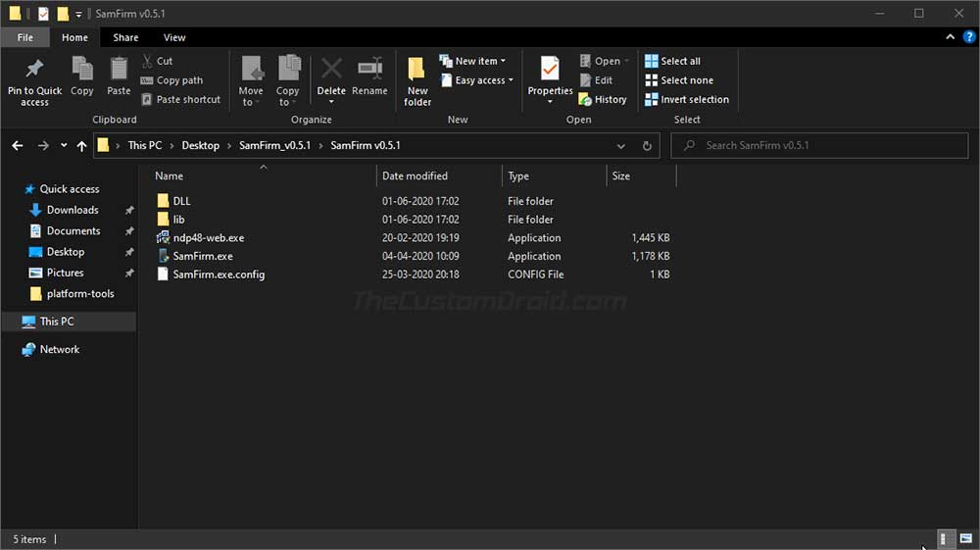Click Invert selection in the ribbon
This screenshot has width=980, height=550.
coord(687,99)
